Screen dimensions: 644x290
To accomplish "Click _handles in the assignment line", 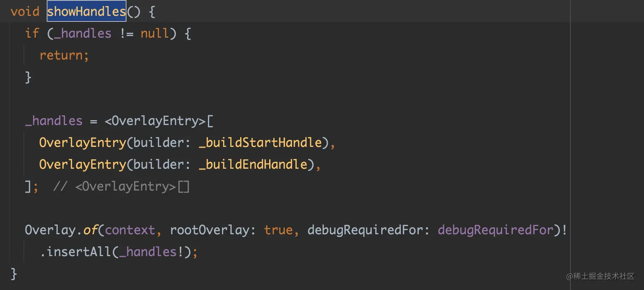I will [54, 121].
